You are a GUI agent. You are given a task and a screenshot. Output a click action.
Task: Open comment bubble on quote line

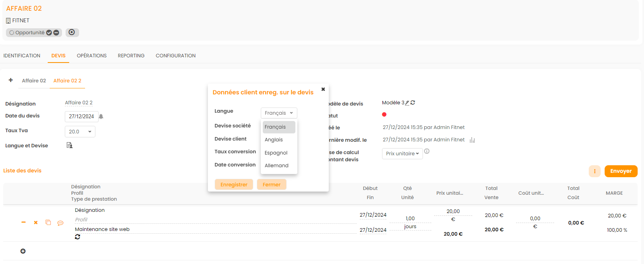pos(60,223)
